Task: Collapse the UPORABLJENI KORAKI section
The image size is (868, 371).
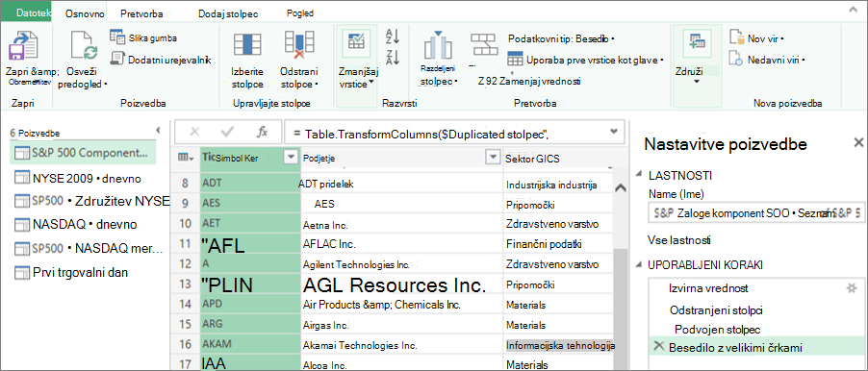Action: [x=638, y=265]
